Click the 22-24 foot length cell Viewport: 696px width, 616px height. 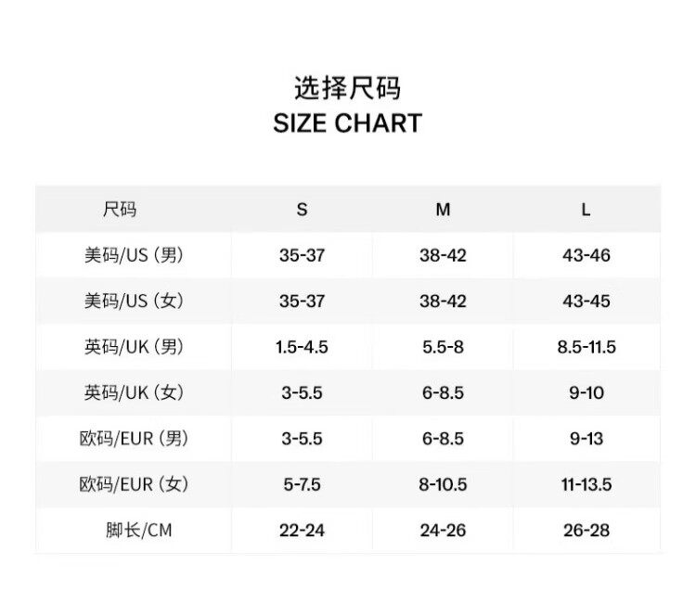pyautogui.click(x=302, y=531)
